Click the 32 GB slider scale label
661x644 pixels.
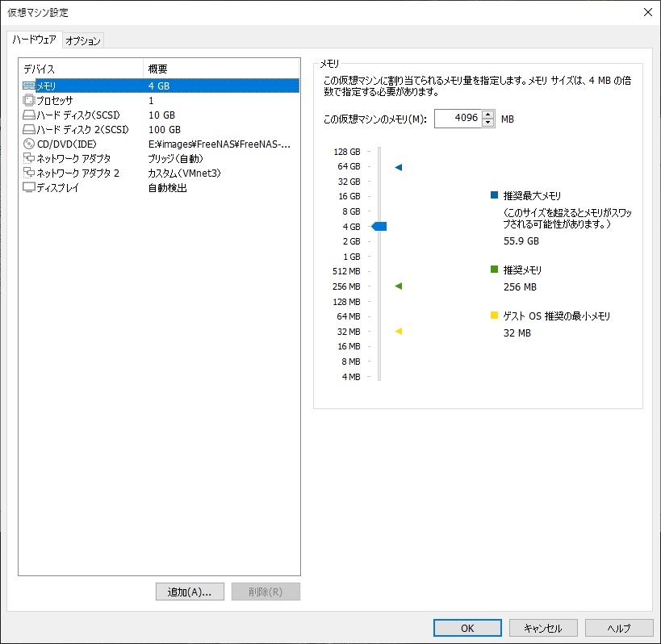tap(349, 182)
